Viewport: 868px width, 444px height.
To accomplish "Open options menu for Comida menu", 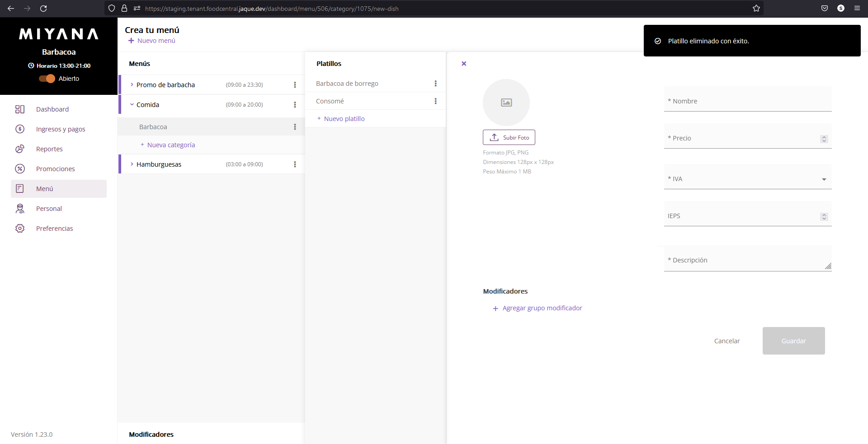I will point(295,105).
